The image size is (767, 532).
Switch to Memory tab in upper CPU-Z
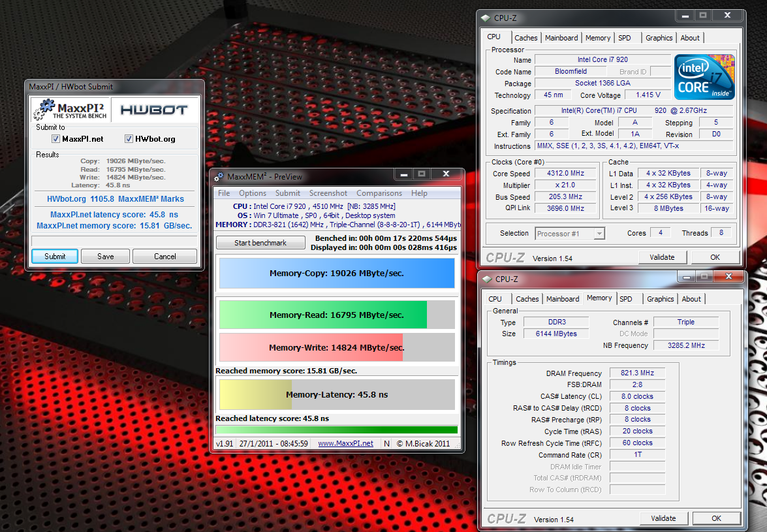598,38
